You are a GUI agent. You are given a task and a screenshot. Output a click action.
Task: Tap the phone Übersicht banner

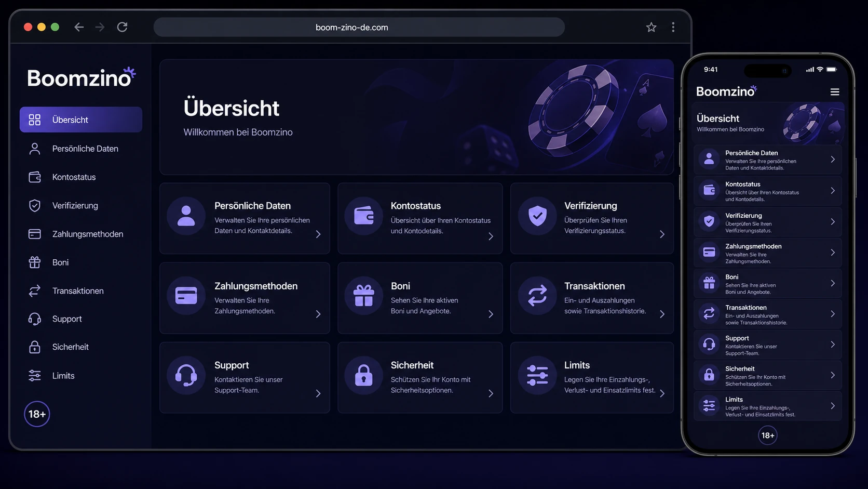tap(768, 123)
